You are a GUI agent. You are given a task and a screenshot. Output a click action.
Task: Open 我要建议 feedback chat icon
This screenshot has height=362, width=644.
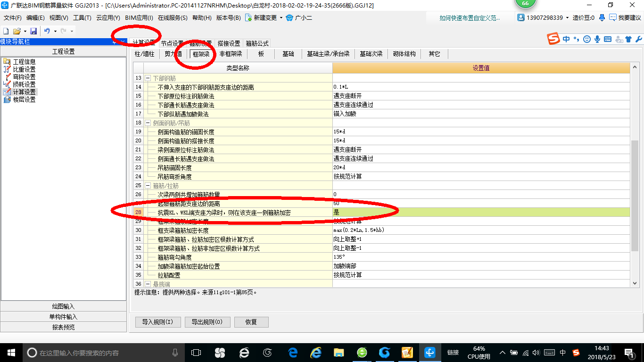coord(613,17)
